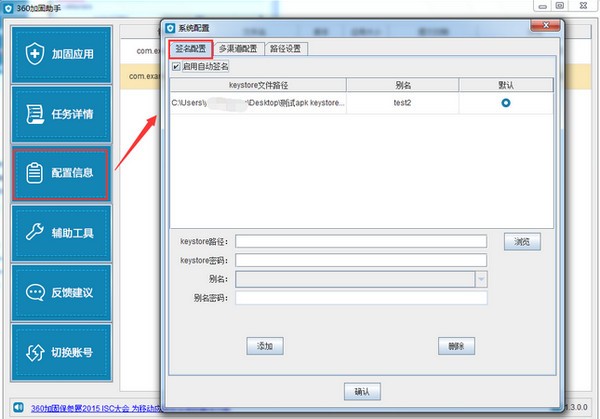The image size is (600, 419).
Task: Select the 签名配置 tab
Action: (191, 48)
